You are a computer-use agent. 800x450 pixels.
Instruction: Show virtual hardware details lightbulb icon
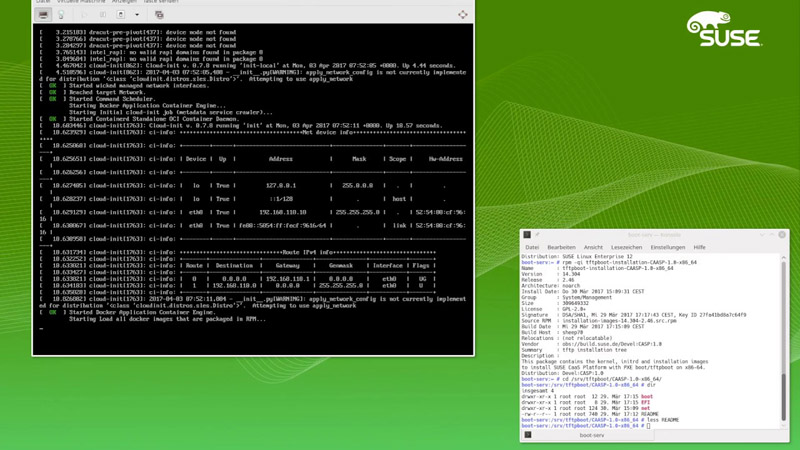click(x=61, y=15)
